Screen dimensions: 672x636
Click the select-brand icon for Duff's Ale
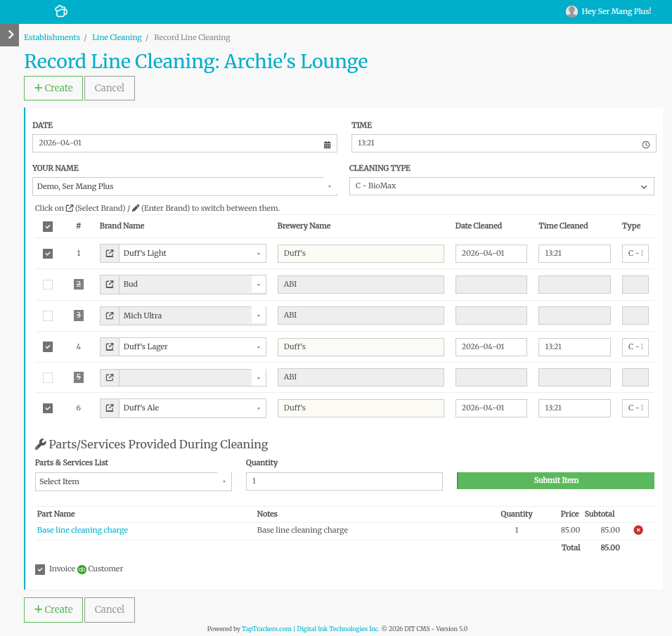(110, 408)
